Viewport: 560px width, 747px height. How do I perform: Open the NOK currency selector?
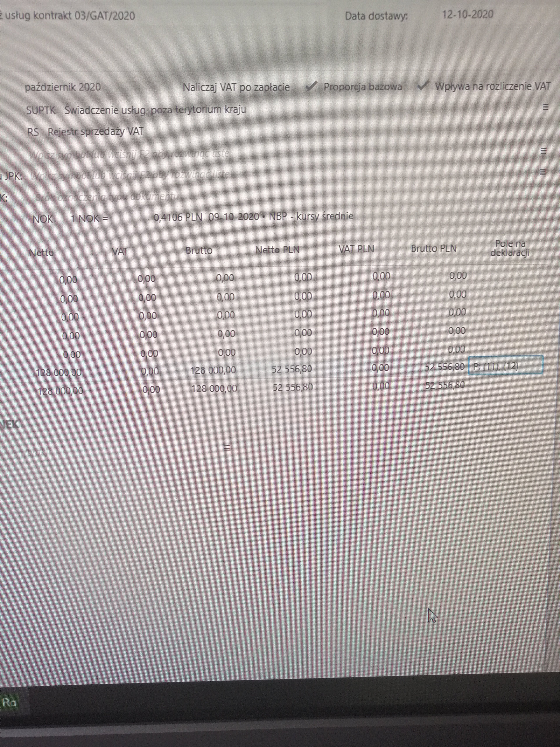43,219
